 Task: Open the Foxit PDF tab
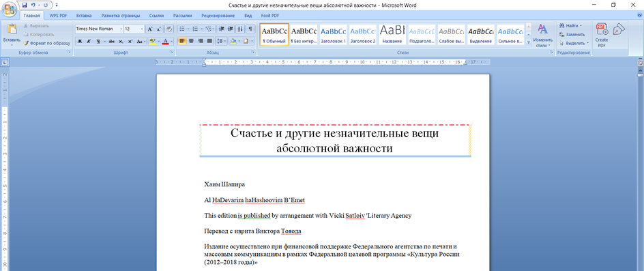[270, 16]
